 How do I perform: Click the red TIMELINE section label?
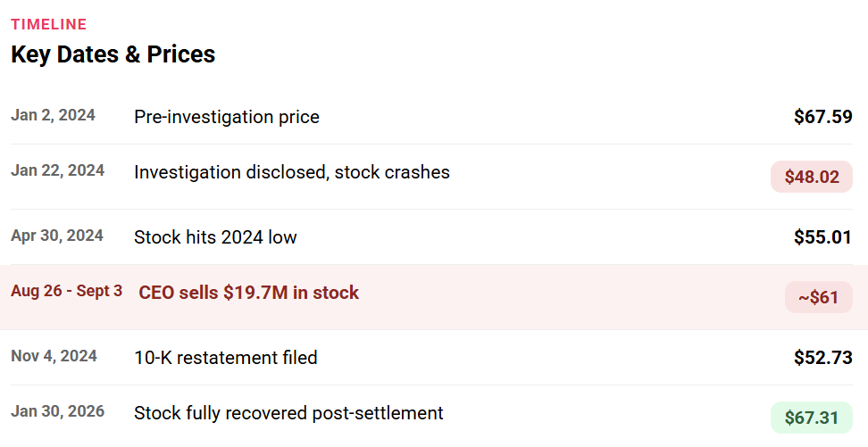pos(48,24)
